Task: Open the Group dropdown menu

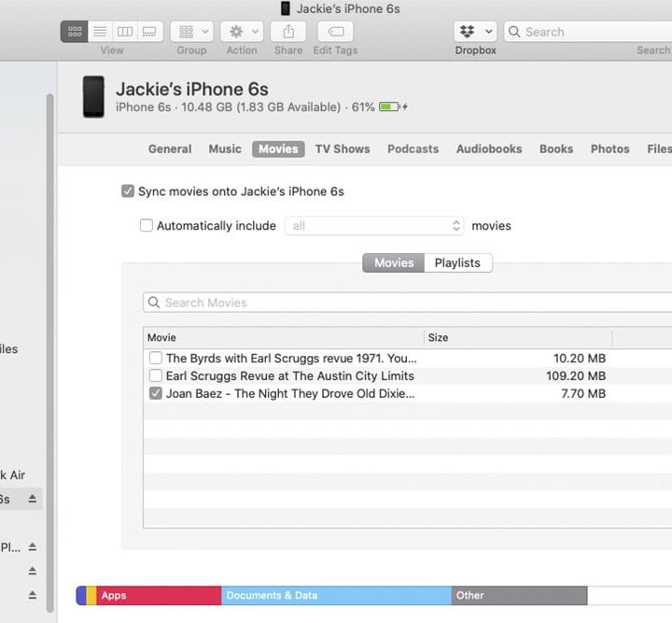Action: pyautogui.click(x=194, y=32)
